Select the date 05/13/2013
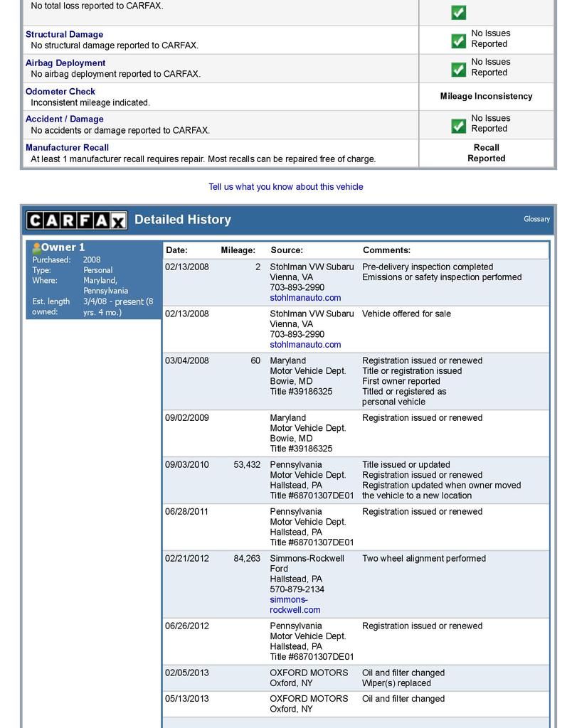The image size is (572, 728). pos(187,699)
